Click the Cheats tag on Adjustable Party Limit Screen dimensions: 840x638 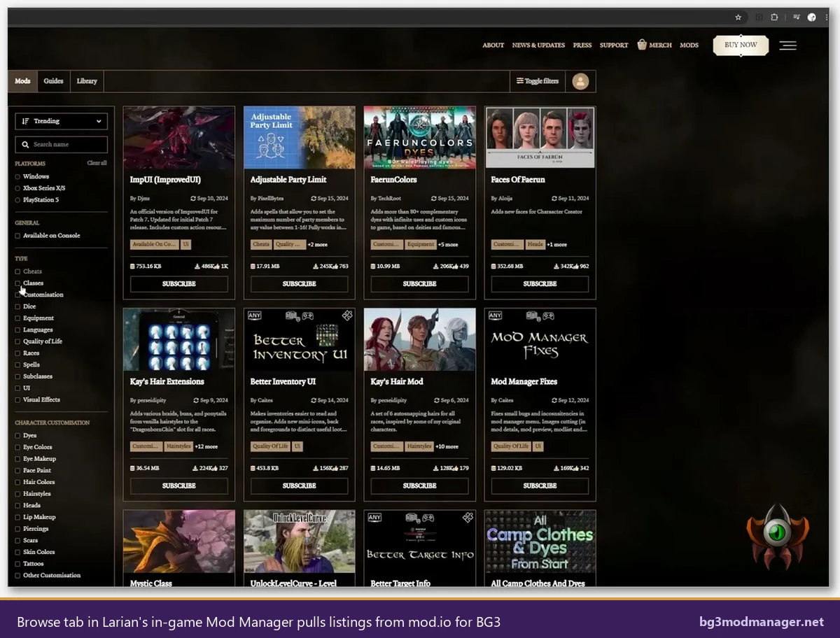point(261,245)
